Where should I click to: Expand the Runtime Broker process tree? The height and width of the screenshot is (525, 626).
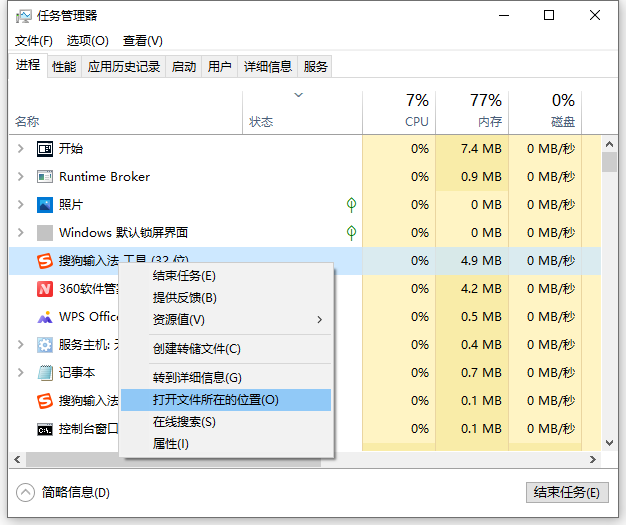pos(20,177)
